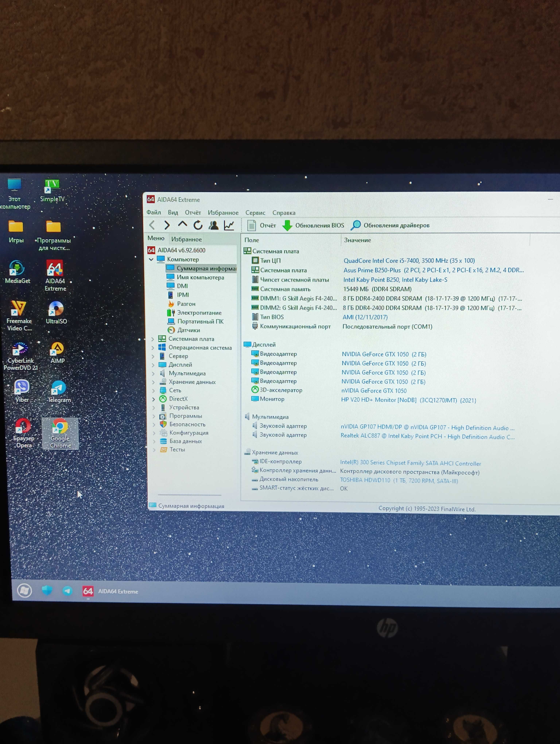
Task: Select the База данных tree item
Action: pos(181,441)
